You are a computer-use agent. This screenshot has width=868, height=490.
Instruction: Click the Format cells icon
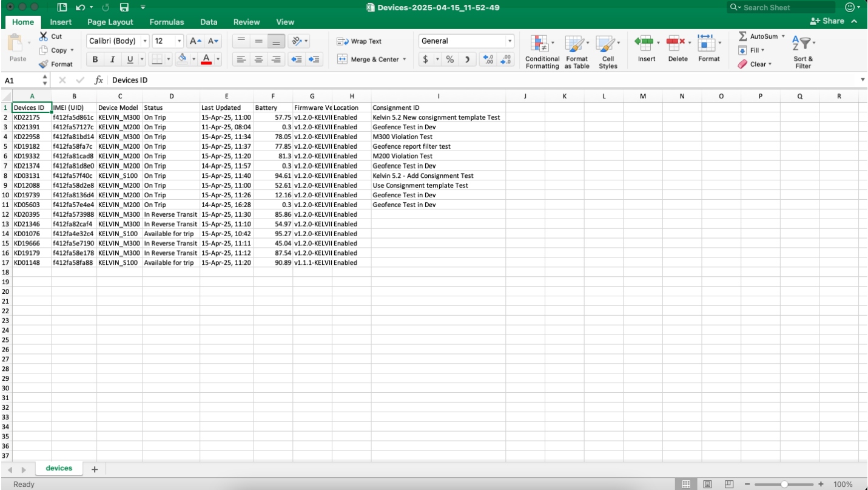(706, 42)
